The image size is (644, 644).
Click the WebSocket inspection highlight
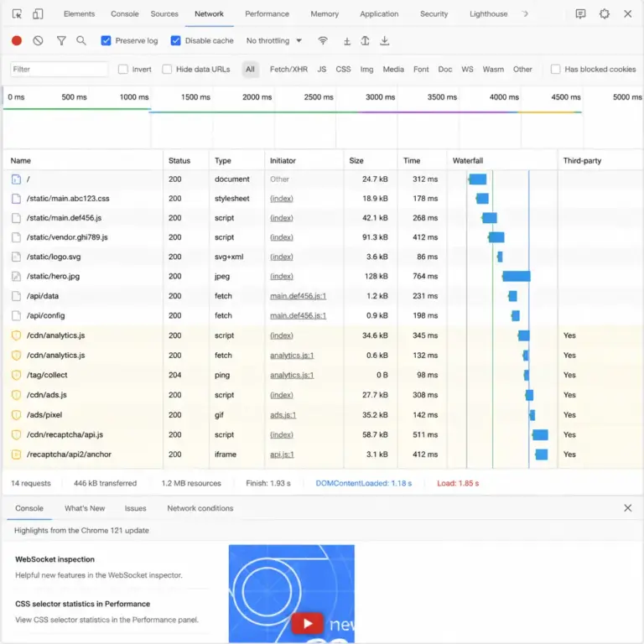(55, 559)
